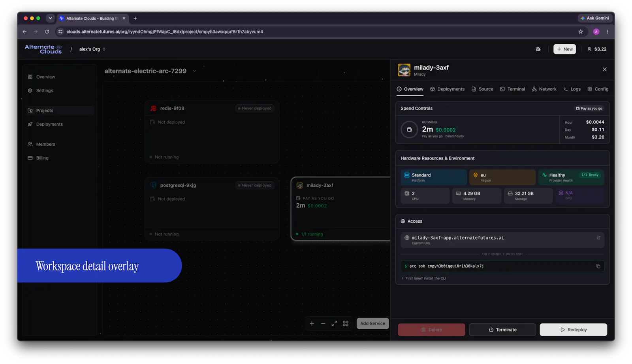Click the New button
This screenshot has height=364, width=632.
(x=564, y=49)
